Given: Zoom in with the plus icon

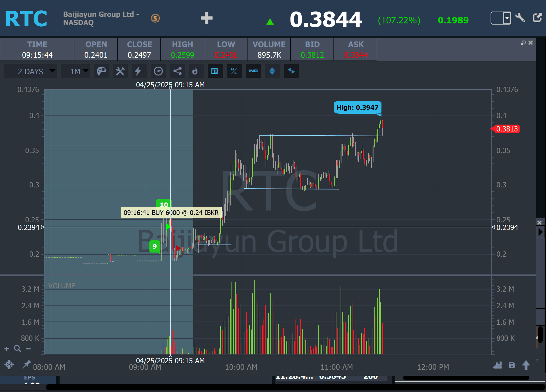Looking at the screenshot, I should pyautogui.click(x=7, y=349).
